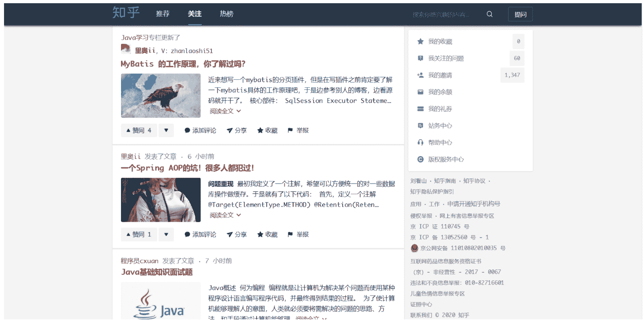Downvote the MyBatis article
Image resolution: width=644 pixels, height=321 pixels.
coord(166,130)
